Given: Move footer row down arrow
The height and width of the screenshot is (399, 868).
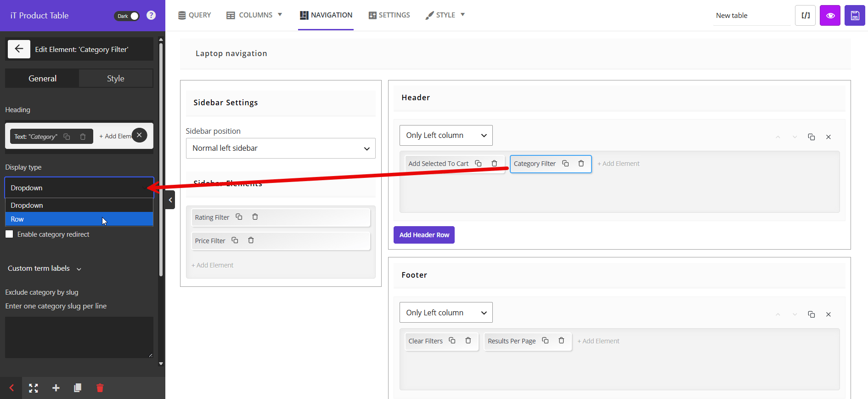Looking at the screenshot, I should point(795,314).
